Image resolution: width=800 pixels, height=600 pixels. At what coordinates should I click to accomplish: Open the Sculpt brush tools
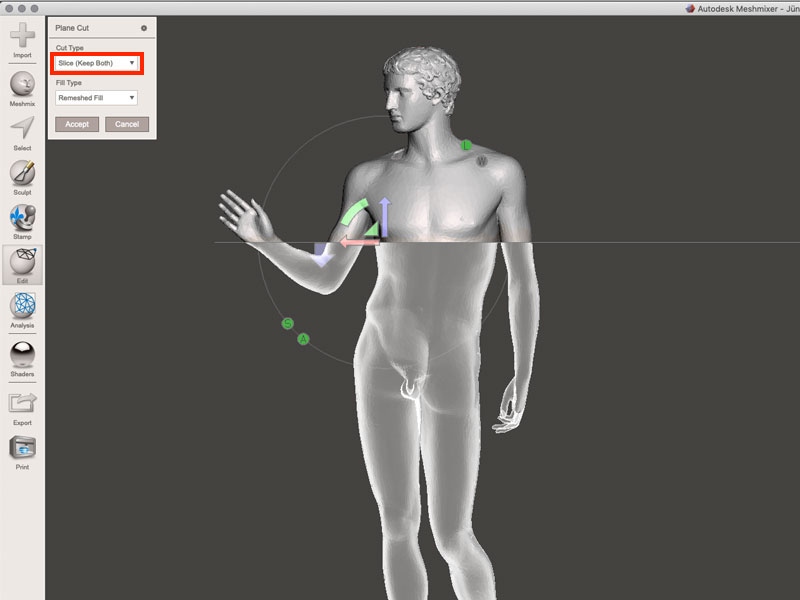click(22, 174)
